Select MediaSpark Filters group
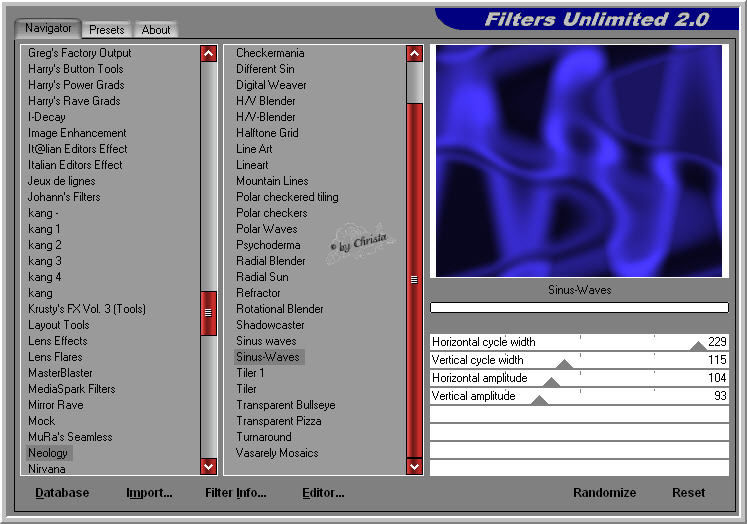Viewport: 747px width, 524px height. 72,389
